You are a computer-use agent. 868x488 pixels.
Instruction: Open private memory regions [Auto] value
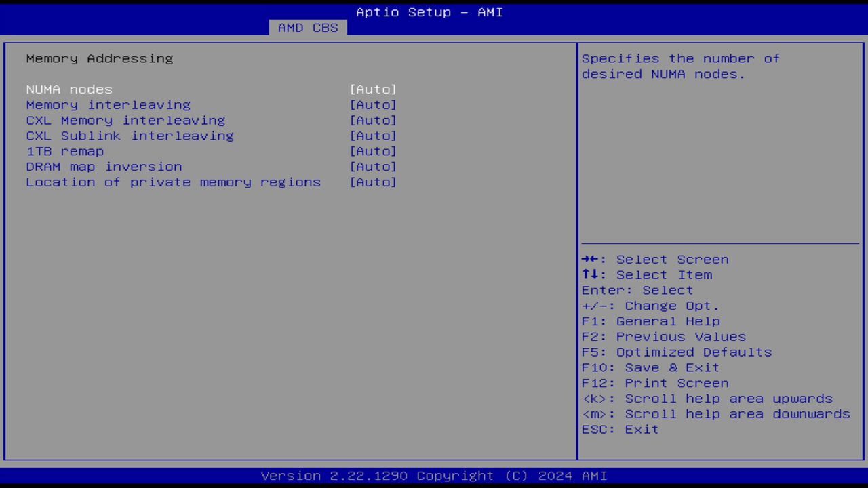click(x=373, y=182)
